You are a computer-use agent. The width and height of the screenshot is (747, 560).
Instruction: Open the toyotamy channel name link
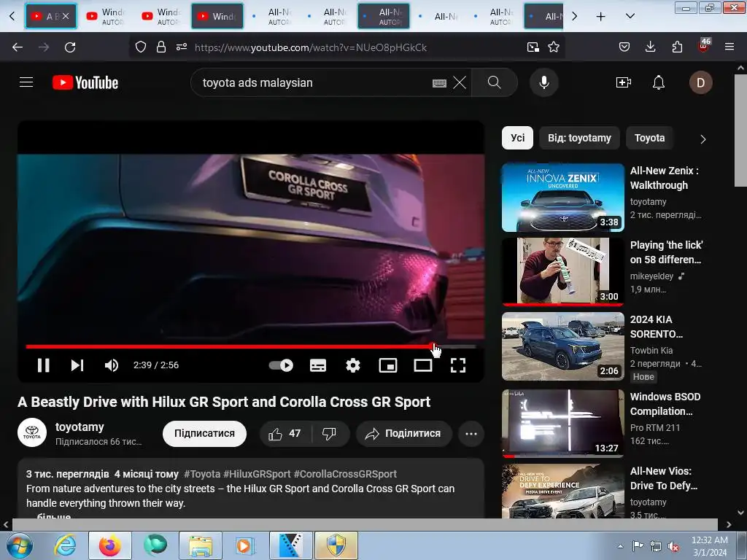[80, 427]
